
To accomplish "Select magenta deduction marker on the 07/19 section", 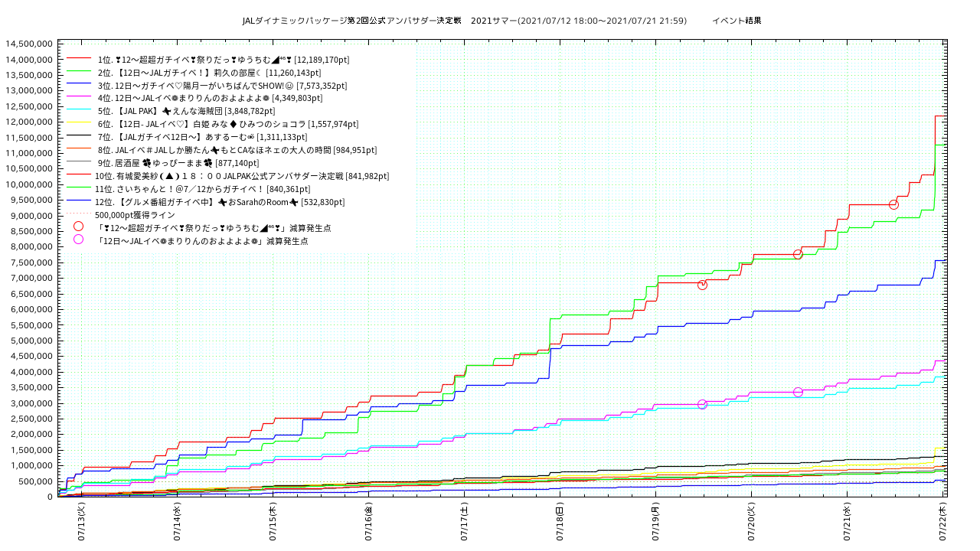I will tap(702, 404).
